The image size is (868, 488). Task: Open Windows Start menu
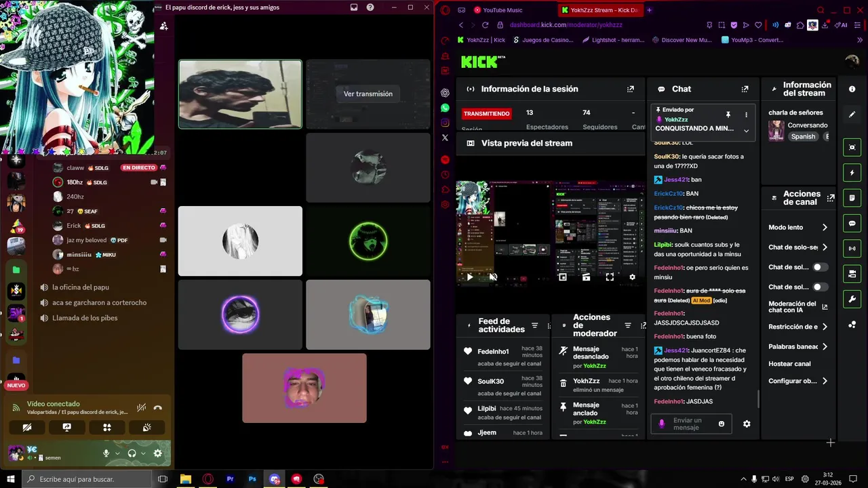coord(11,479)
